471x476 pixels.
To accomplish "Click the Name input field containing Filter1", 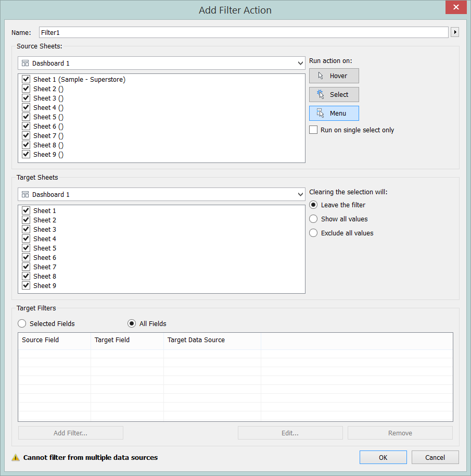I will click(x=243, y=32).
